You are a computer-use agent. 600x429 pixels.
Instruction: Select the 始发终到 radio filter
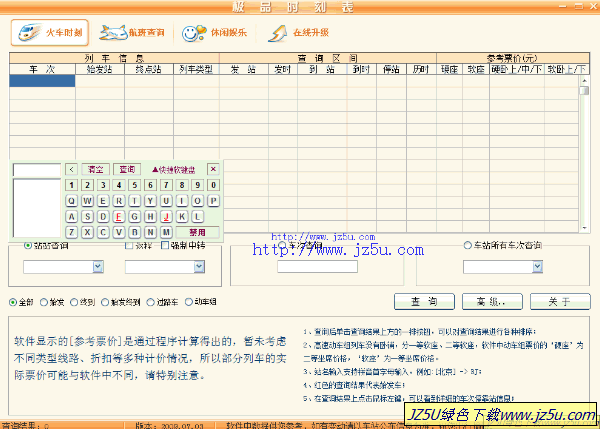click(105, 302)
